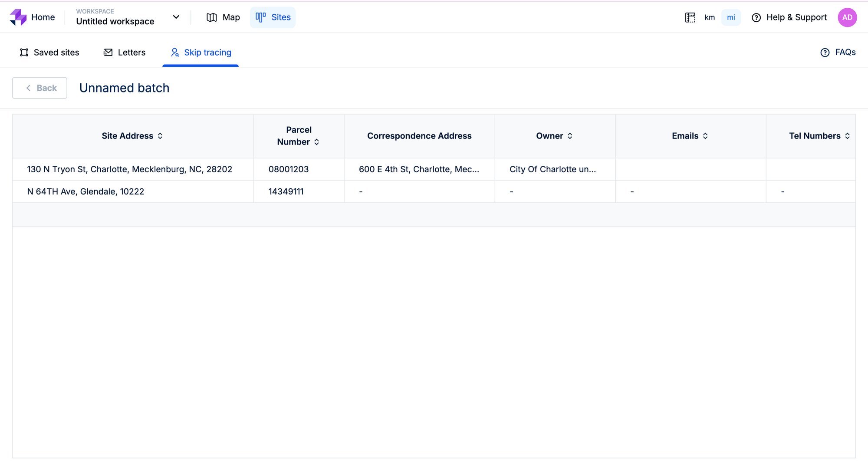Image resolution: width=868 pixels, height=470 pixels.
Task: Click the Sites icon in top navigation
Action: (x=260, y=17)
